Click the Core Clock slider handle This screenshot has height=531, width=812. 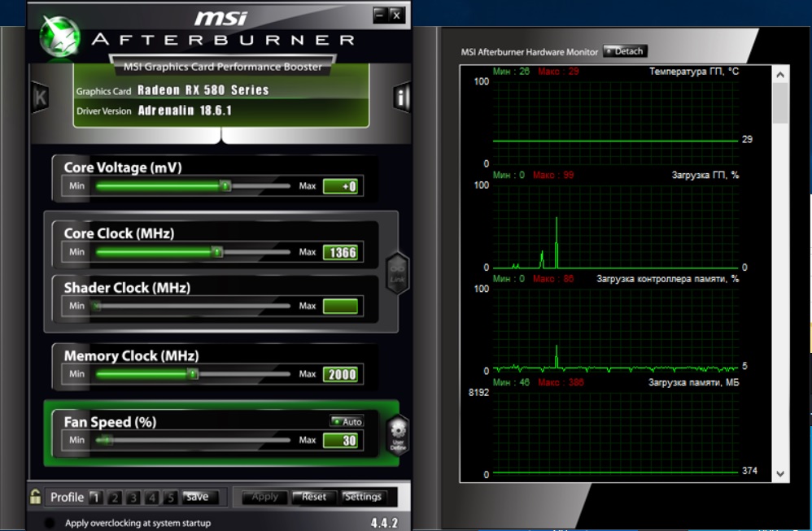tap(217, 252)
